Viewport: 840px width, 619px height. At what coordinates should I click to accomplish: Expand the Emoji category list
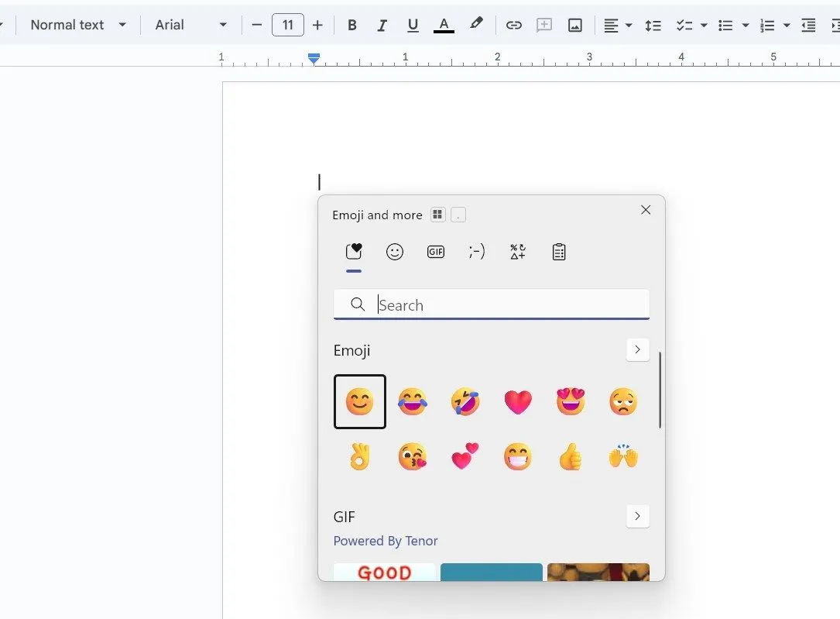pos(637,349)
